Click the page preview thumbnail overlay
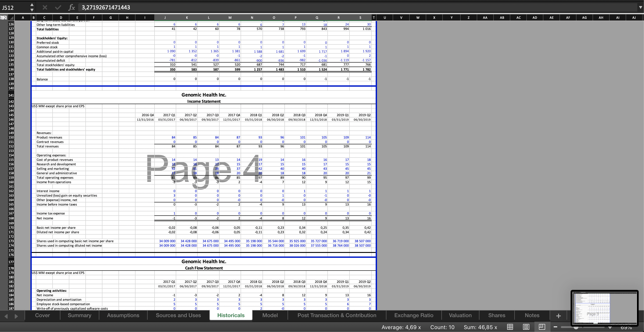This screenshot has width=644, height=332. (604, 308)
